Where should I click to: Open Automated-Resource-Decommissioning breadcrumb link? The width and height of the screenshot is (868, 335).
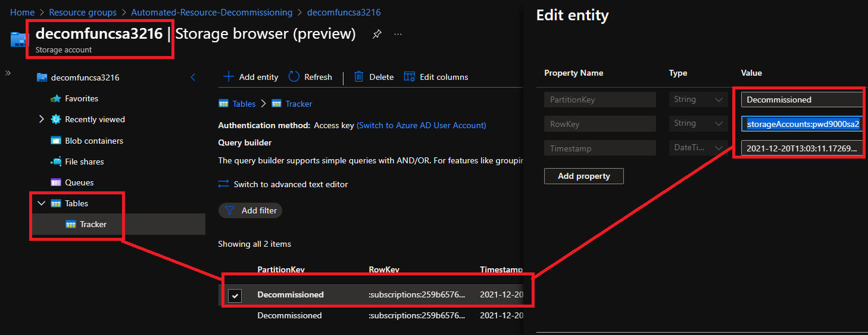pos(212,12)
